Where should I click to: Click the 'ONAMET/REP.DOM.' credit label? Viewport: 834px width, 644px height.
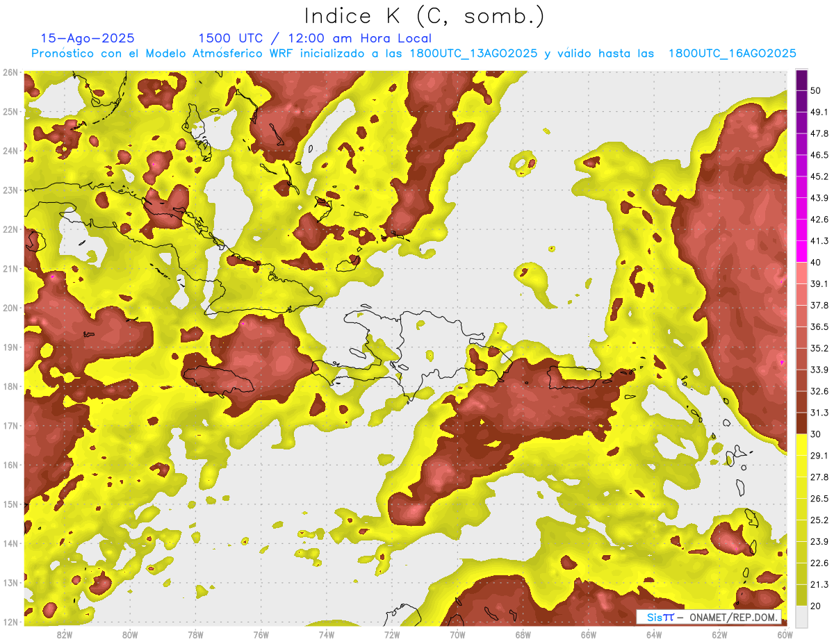[x=733, y=617]
